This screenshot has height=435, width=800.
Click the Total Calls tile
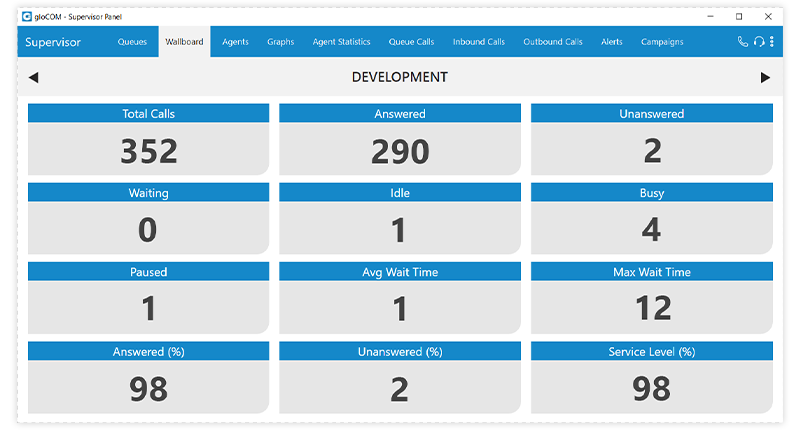pyautogui.click(x=148, y=139)
